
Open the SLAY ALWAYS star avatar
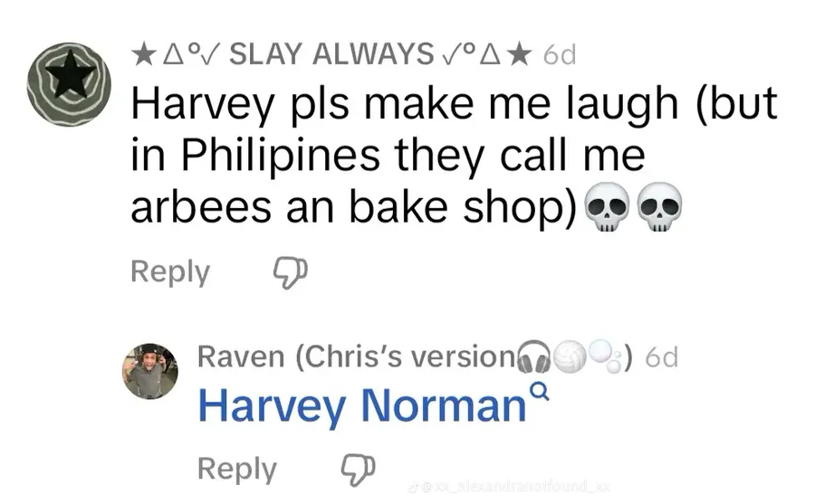click(69, 84)
